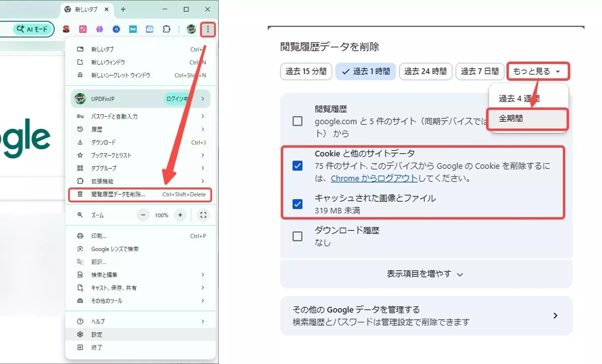Click the red SEO extension icon

tap(66, 29)
